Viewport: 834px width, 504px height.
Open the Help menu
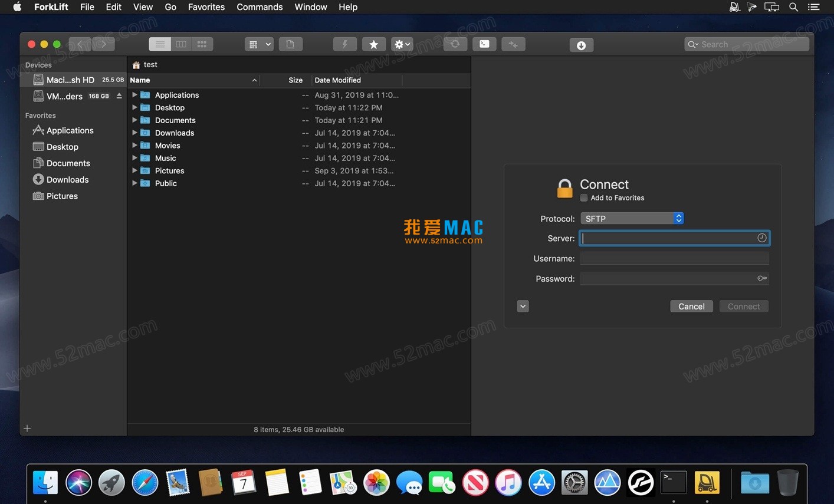(348, 7)
